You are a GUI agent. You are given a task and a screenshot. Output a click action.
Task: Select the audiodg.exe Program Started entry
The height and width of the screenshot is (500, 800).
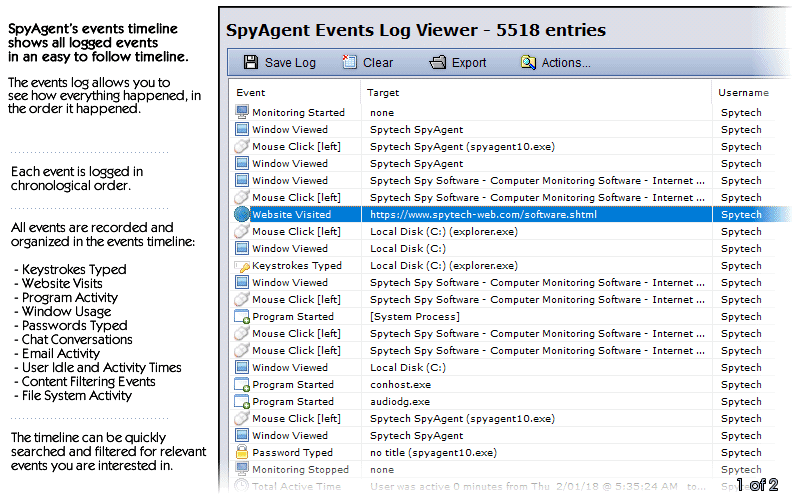pyautogui.click(x=400, y=402)
